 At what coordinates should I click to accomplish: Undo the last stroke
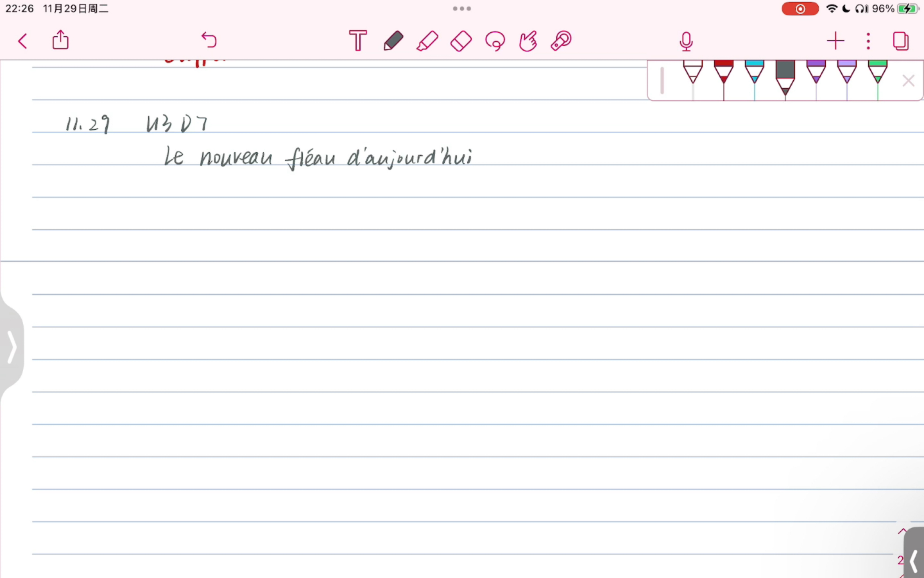209,40
